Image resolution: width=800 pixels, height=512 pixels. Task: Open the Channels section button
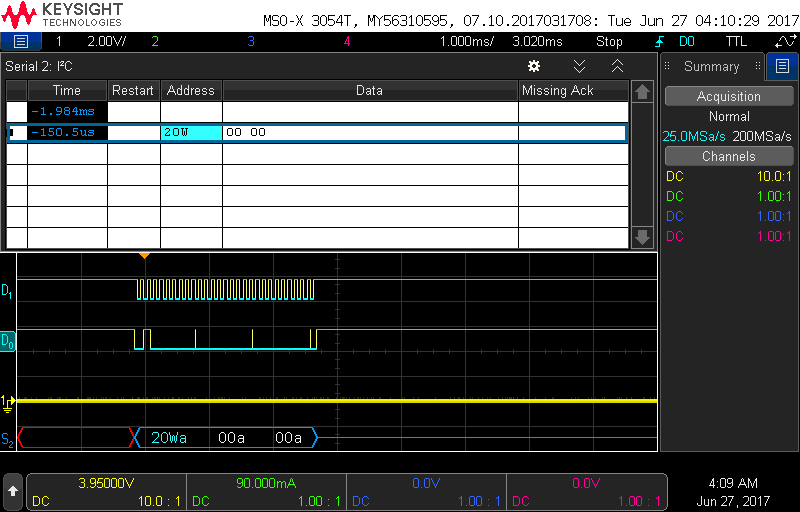tap(729, 157)
